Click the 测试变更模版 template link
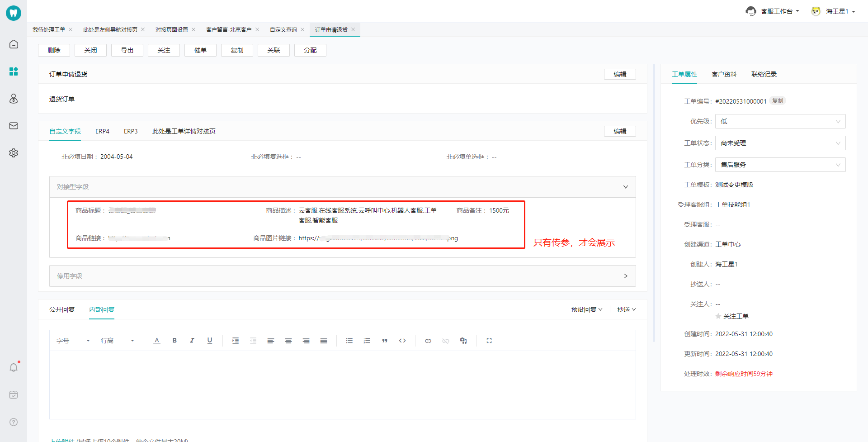Screen dimensions: 868x442 [x=734, y=185]
